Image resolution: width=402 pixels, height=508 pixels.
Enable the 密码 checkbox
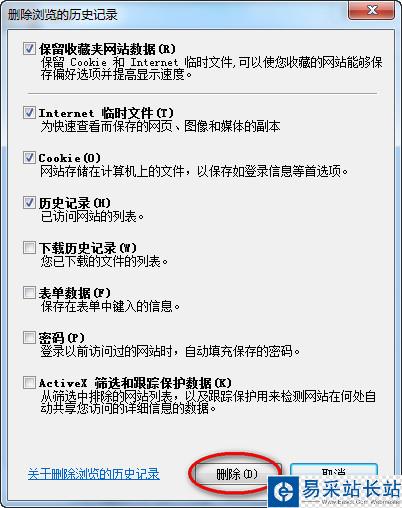[x=29, y=337]
